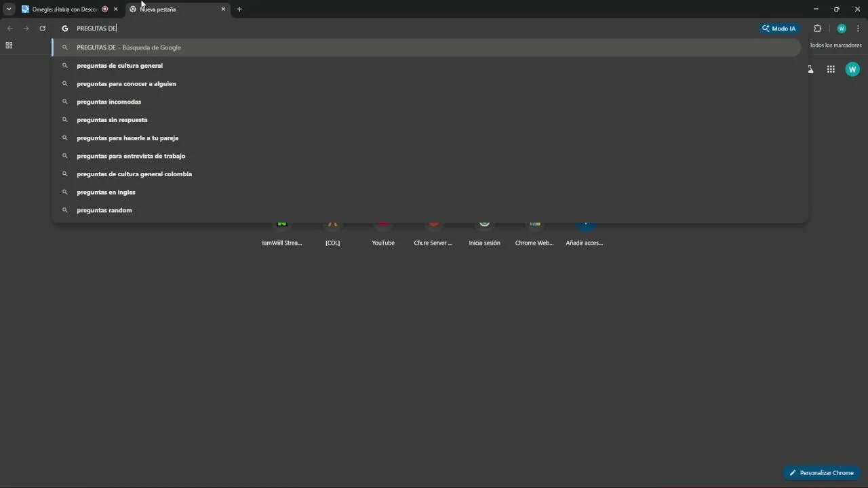
Task: Open Cfx.re Server shortcut
Action: point(433,233)
